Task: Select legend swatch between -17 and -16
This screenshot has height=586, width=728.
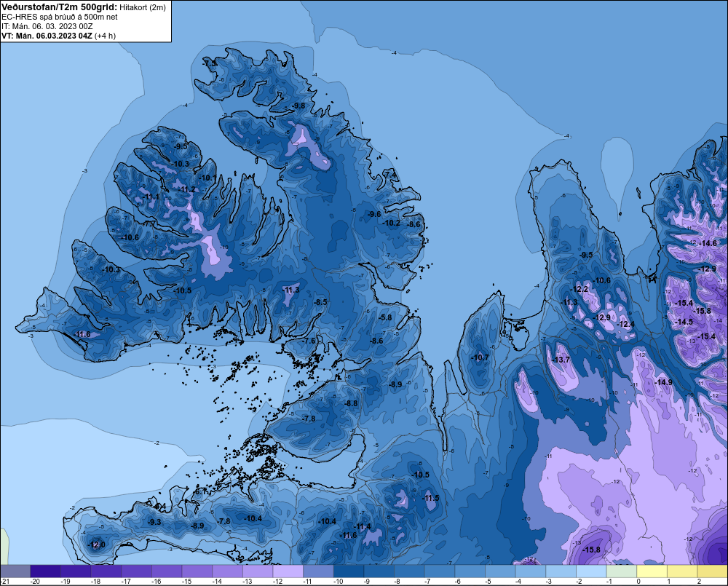Action: (137, 571)
